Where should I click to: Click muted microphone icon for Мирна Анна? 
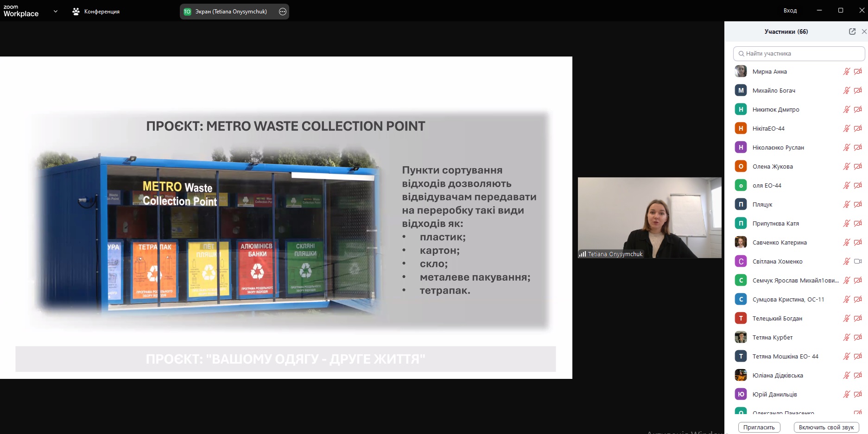point(846,71)
